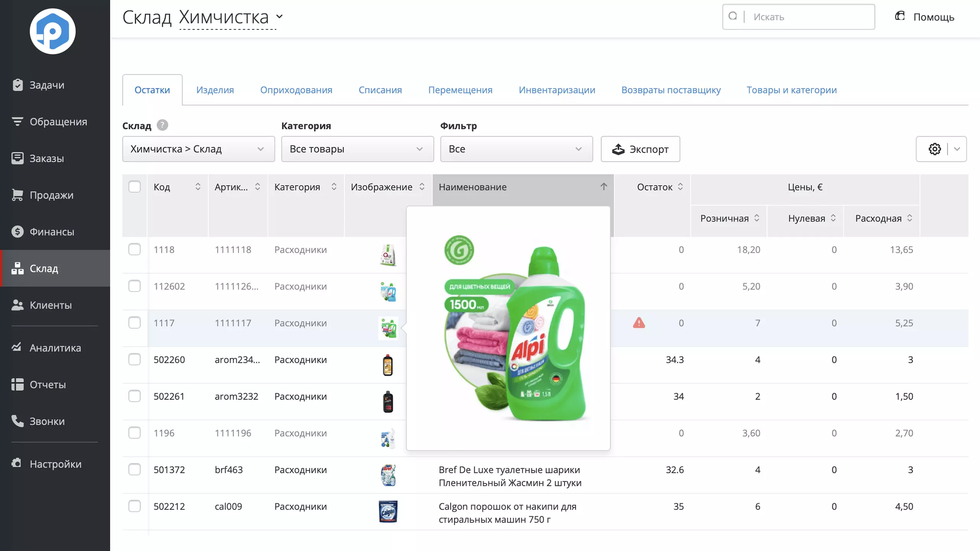Check the row with code 502212
Viewport: 980px width, 551px height.
click(134, 506)
